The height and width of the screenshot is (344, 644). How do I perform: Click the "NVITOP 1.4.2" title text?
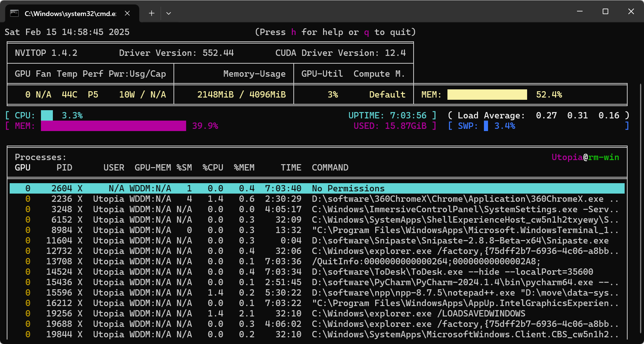pyautogui.click(x=46, y=53)
